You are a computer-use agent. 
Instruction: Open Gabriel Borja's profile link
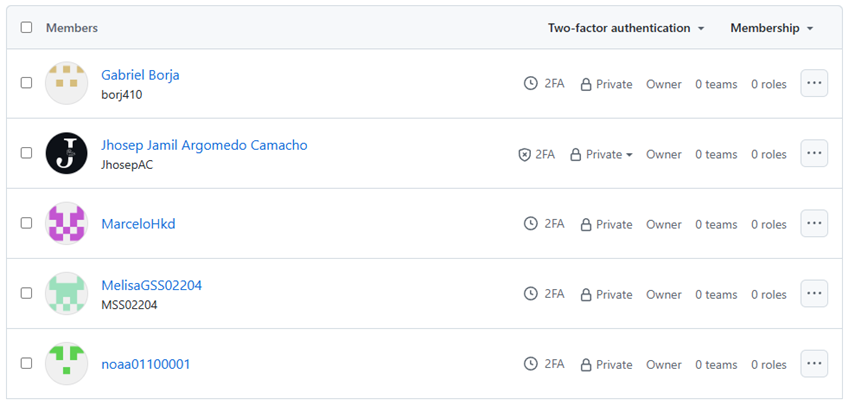pyautogui.click(x=140, y=75)
